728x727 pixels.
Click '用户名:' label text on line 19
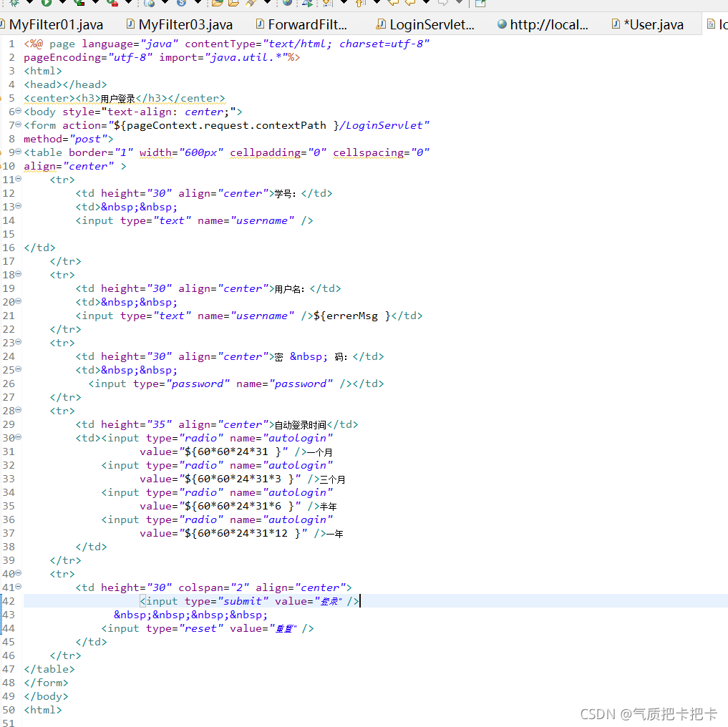(290, 289)
